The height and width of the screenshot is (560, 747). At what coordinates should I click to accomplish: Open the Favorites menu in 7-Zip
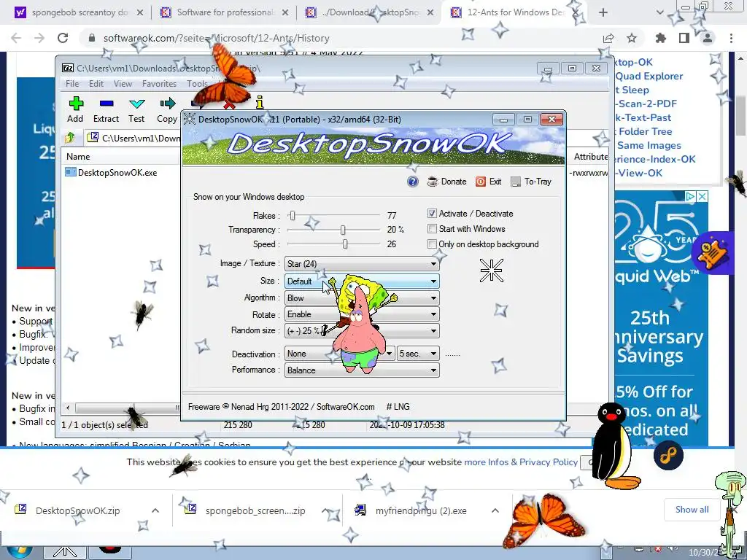coord(159,84)
